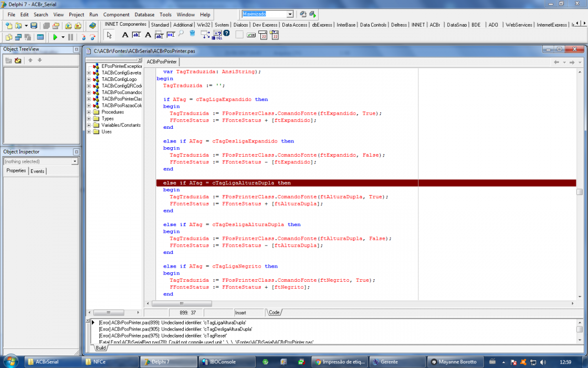Switch to ACBr palette tab
The width and height of the screenshot is (588, 368).
click(435, 25)
